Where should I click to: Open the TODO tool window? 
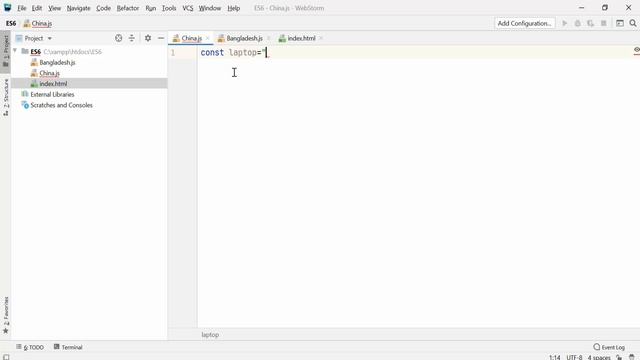click(30, 347)
